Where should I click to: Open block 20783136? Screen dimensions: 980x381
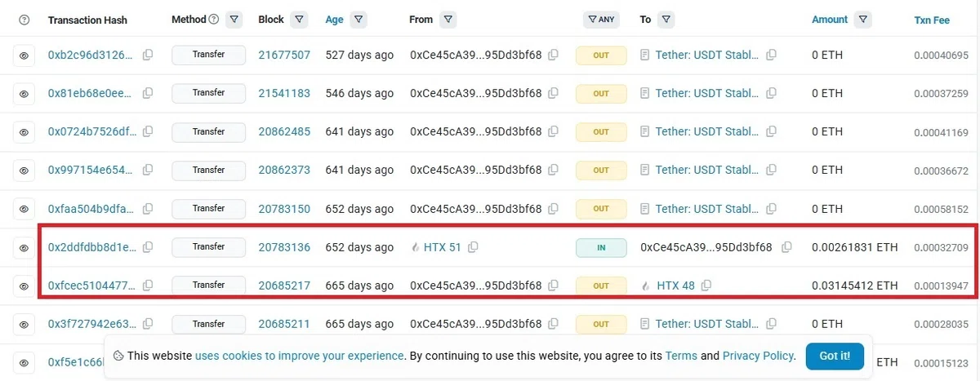tap(284, 246)
